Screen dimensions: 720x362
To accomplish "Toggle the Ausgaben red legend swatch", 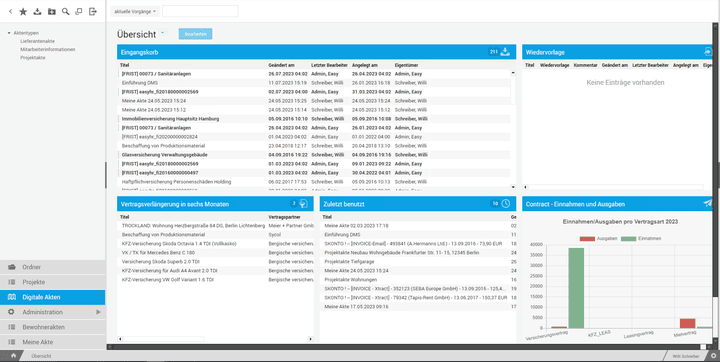I will point(587,239).
